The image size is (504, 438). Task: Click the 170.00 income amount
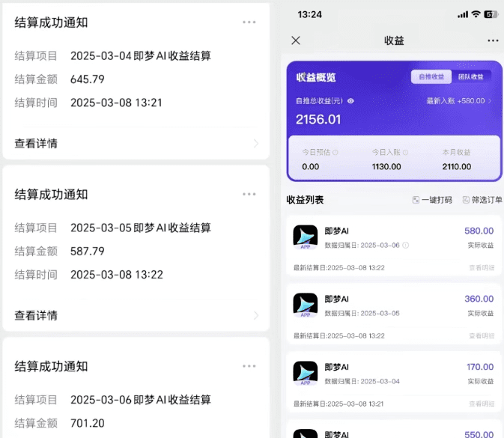click(x=480, y=367)
